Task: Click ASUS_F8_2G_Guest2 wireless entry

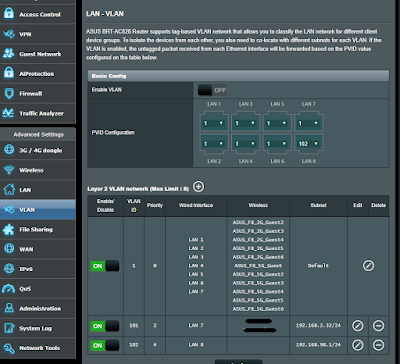Action: [x=258, y=222]
